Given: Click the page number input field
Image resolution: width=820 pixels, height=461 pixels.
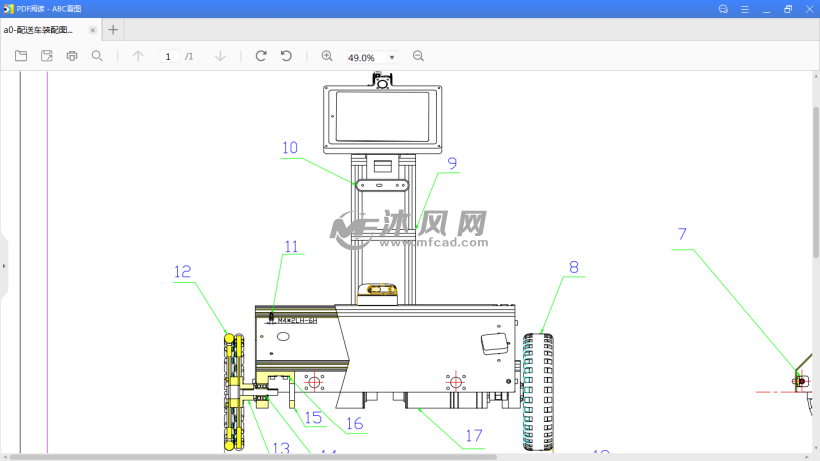Looking at the screenshot, I should point(168,57).
